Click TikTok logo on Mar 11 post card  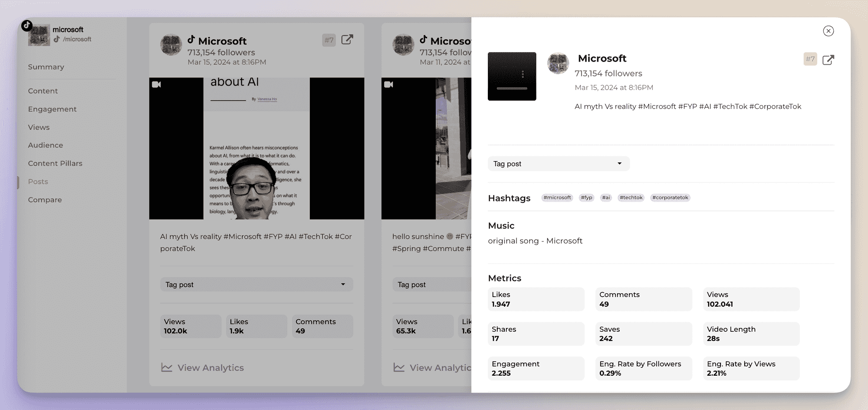[x=424, y=39]
